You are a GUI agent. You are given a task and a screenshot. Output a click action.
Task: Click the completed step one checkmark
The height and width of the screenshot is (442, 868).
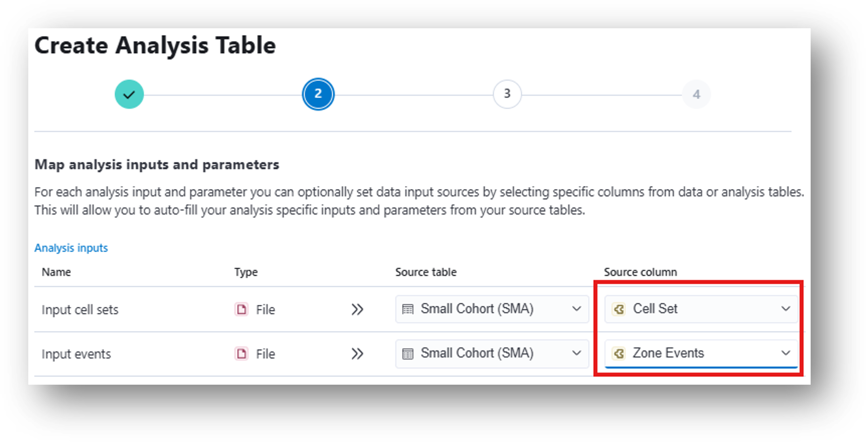[x=129, y=94]
